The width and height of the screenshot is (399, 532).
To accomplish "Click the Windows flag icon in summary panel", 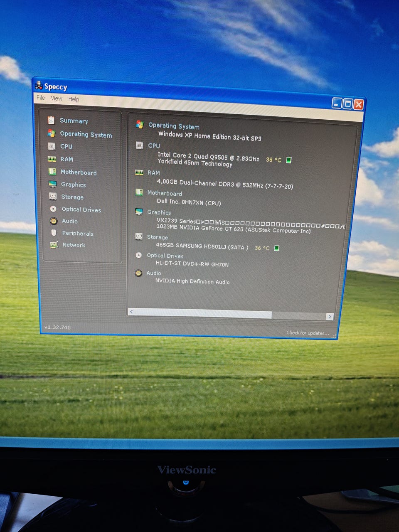I will tap(140, 124).
